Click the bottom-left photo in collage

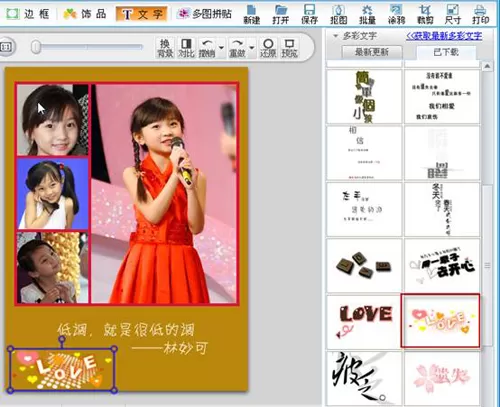pos(52,268)
